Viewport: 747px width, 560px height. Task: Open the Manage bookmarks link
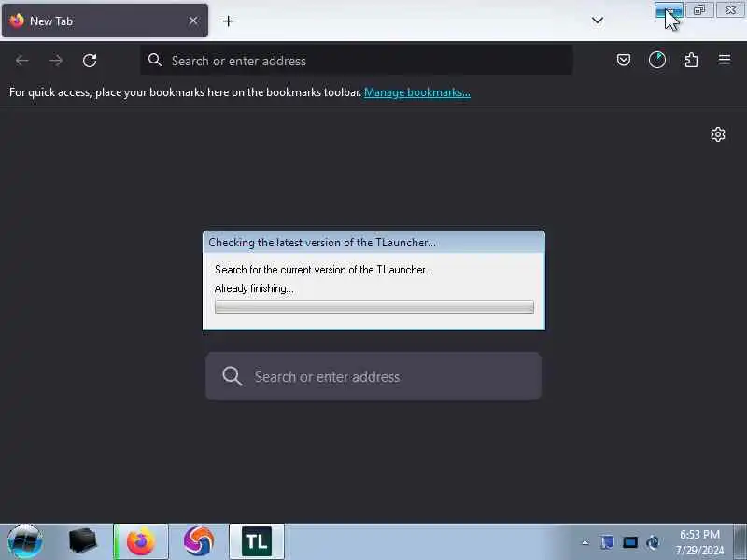point(417,92)
